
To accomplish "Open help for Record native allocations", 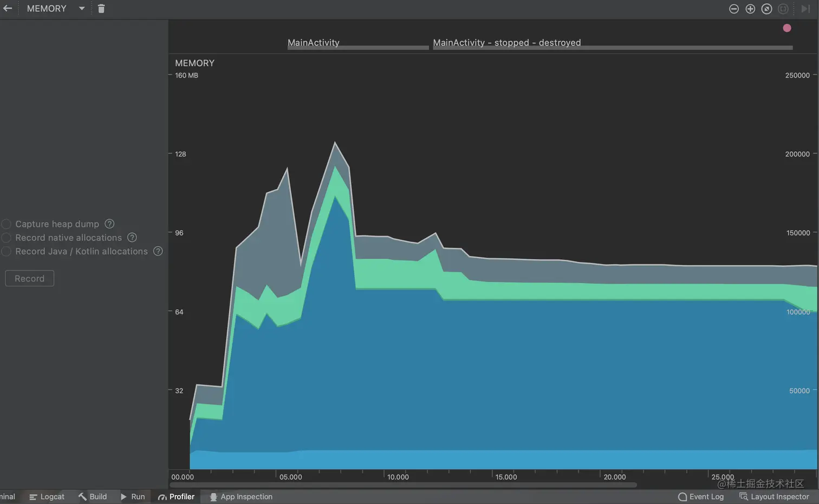I will point(132,237).
